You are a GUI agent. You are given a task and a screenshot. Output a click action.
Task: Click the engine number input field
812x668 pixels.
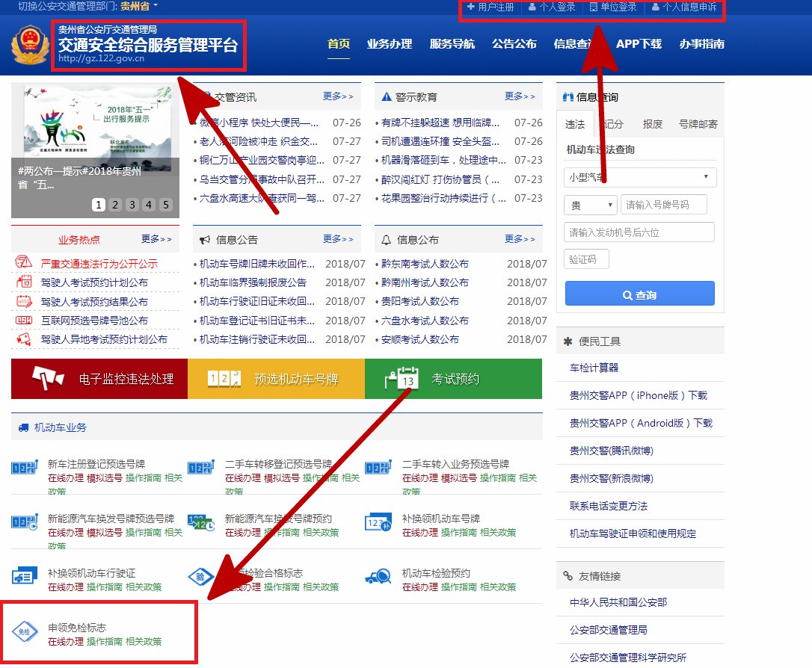tap(640, 232)
